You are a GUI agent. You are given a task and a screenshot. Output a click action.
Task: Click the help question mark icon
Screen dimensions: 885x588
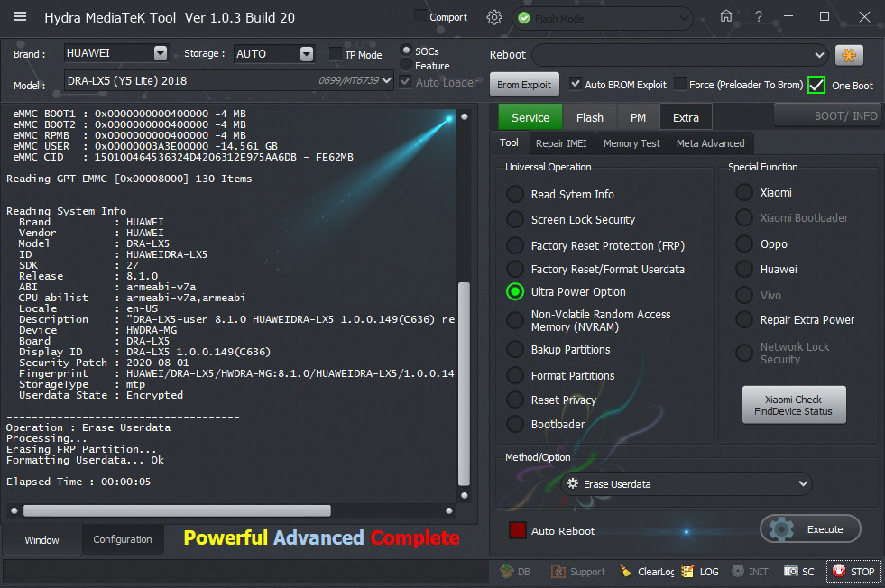point(759,17)
